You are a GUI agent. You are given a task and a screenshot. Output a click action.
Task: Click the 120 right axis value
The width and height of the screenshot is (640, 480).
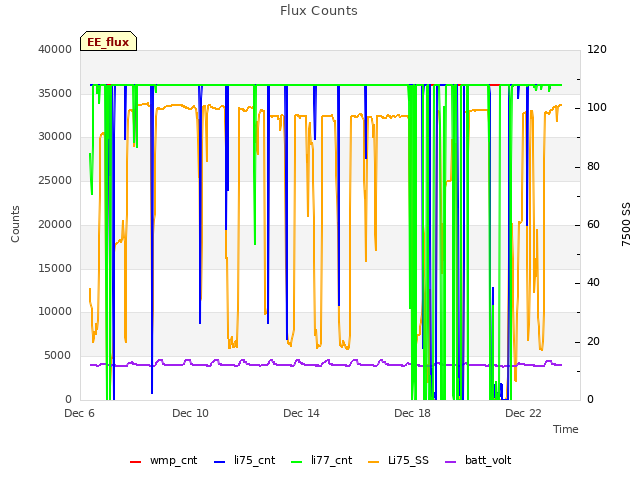pyautogui.click(x=597, y=49)
